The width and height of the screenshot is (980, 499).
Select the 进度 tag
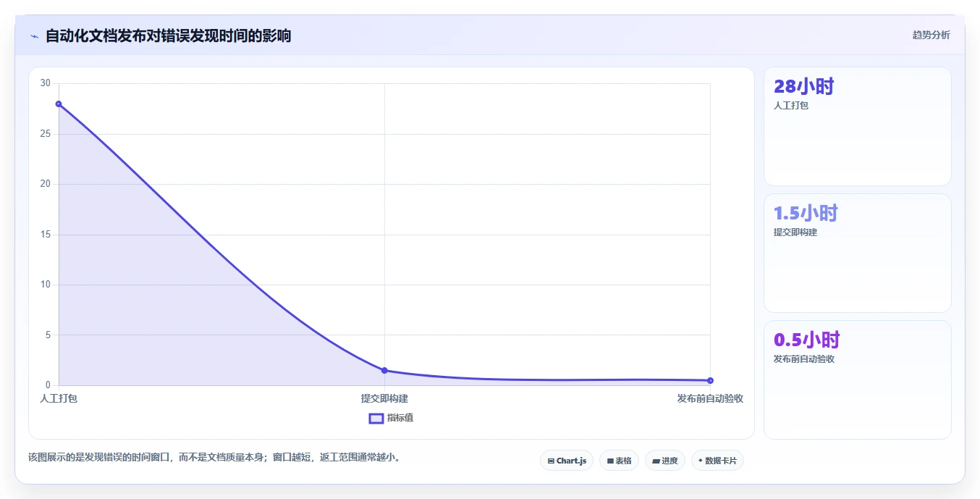[665, 461]
